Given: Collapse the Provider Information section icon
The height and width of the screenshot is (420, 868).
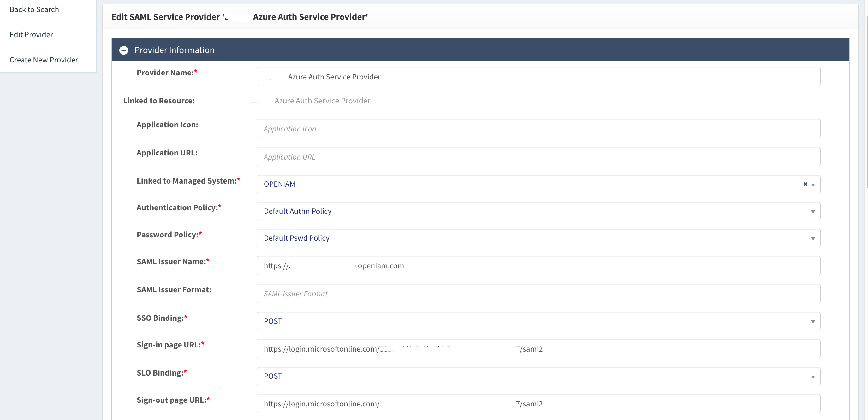Looking at the screenshot, I should [124, 50].
